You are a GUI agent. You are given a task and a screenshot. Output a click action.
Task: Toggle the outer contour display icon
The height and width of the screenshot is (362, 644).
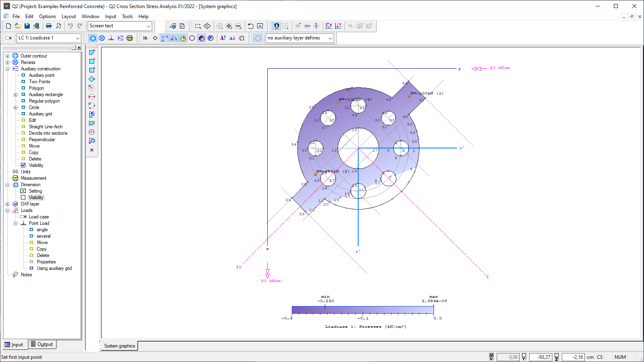[93, 38]
